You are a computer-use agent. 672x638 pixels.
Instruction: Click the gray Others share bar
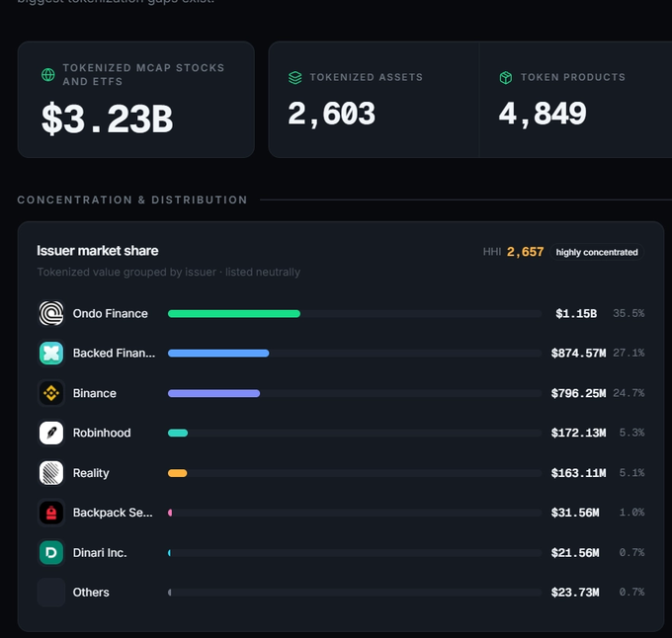(x=170, y=593)
